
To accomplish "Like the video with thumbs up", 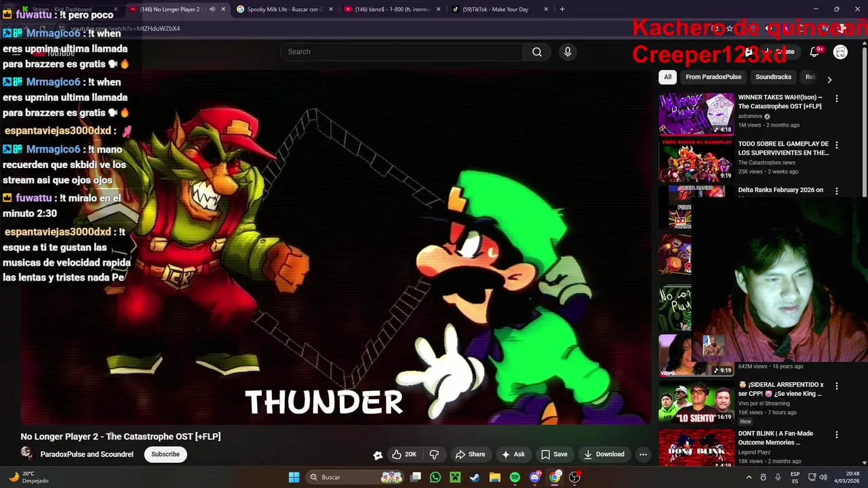I will [404, 454].
